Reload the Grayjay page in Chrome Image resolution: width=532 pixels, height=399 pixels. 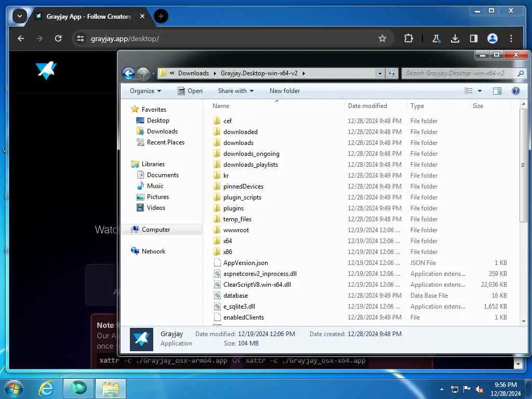tap(58, 38)
